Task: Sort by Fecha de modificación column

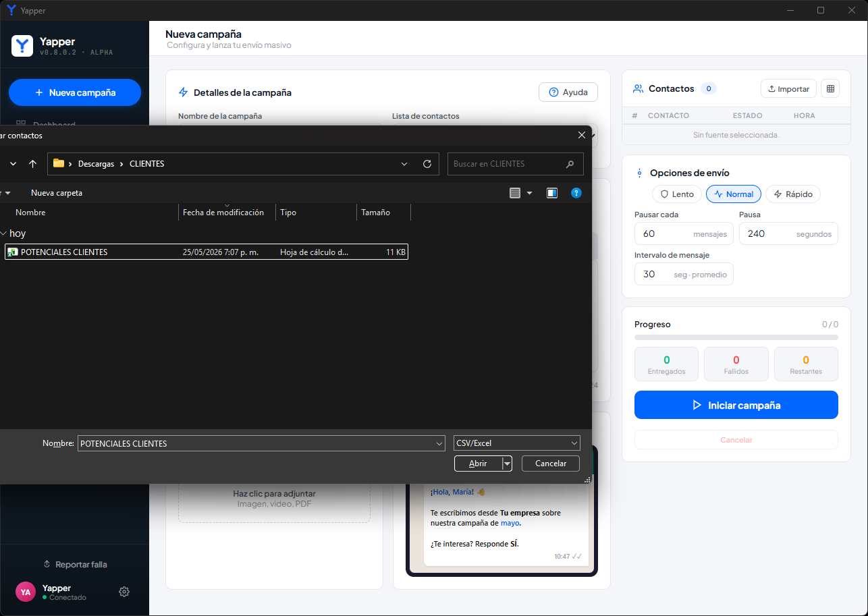Action: 223,213
